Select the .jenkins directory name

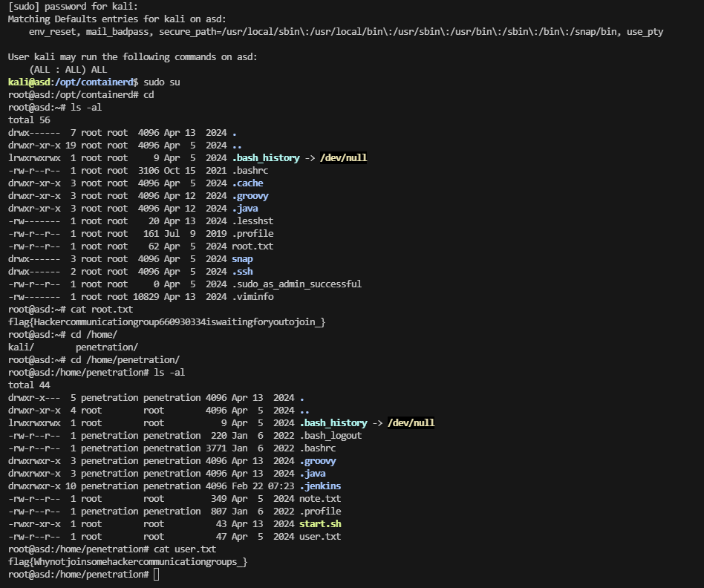pyautogui.click(x=320, y=486)
